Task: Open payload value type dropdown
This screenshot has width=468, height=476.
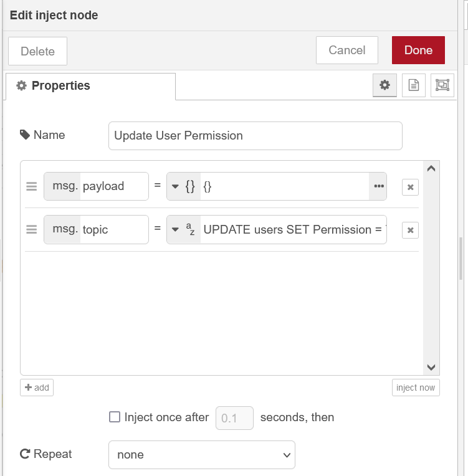Action: point(184,186)
